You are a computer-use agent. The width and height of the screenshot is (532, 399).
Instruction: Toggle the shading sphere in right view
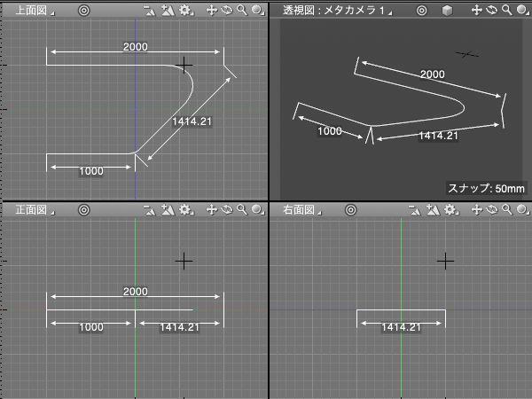coord(522,210)
